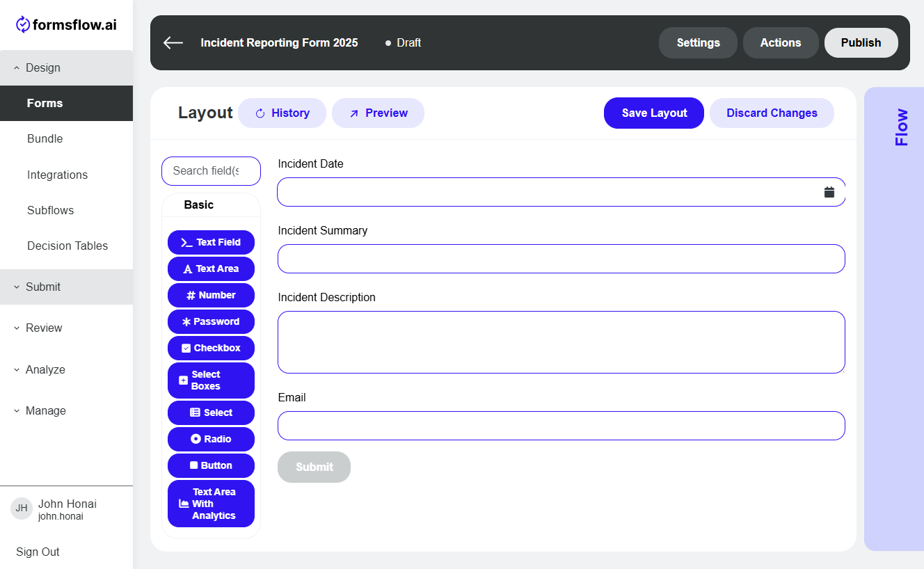Add Text Area With Analytics component
The image size is (924, 569).
pyautogui.click(x=211, y=504)
